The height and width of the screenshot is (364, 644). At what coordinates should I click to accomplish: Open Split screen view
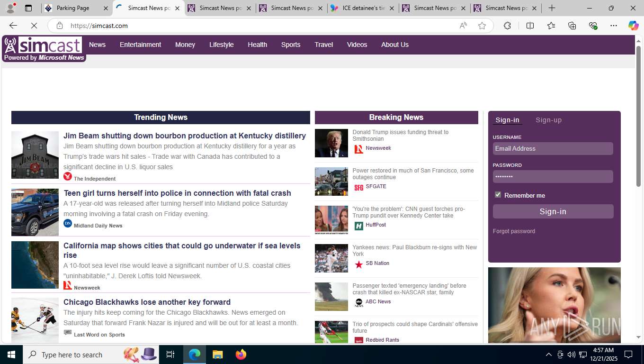(x=530, y=26)
